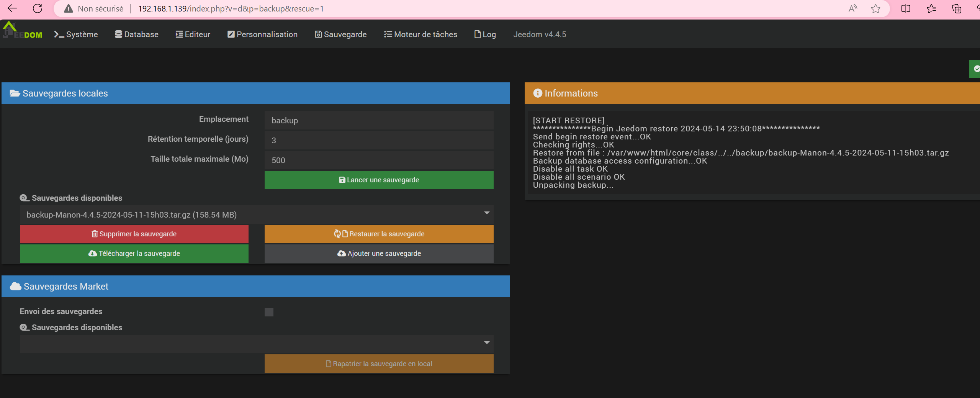Click the Jeedom home logo
980x398 pixels.
point(22,31)
